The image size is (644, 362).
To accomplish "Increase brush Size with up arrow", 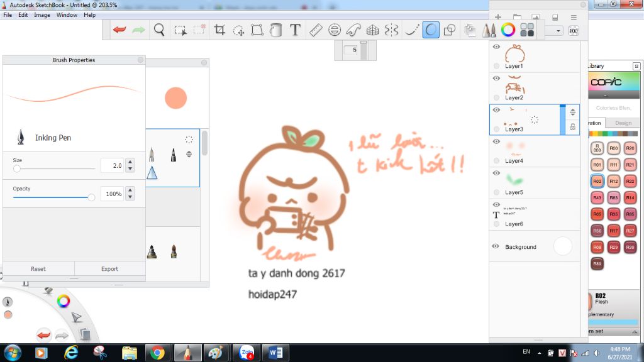I will coord(130,162).
